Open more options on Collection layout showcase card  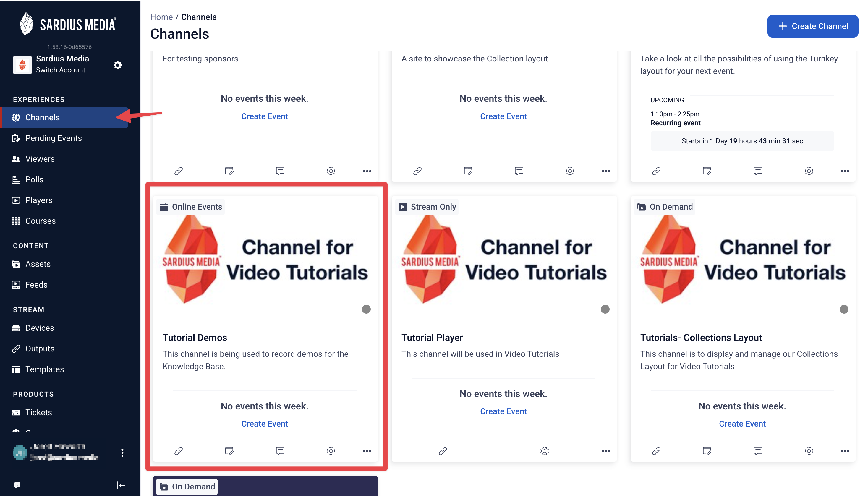tap(606, 171)
